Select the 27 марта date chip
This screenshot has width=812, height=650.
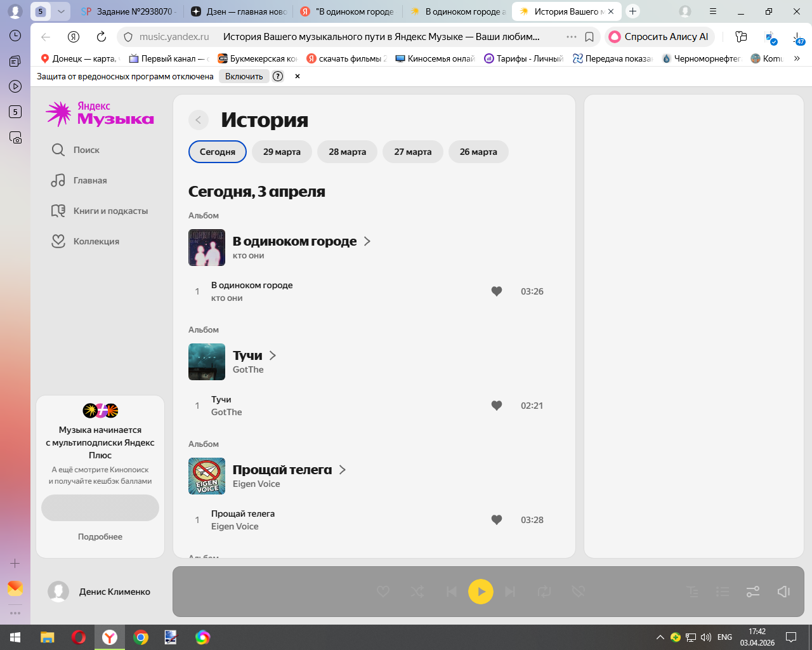(x=413, y=152)
